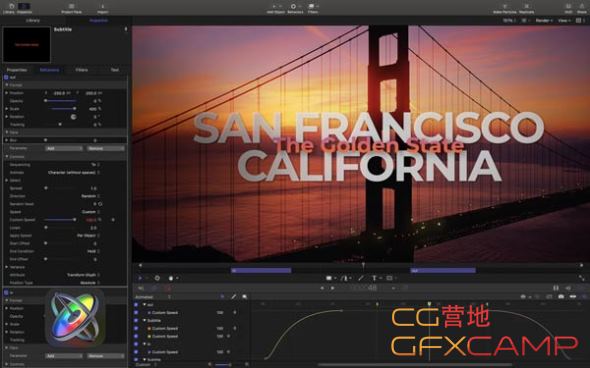Open the Filters toolbar icon
Viewport: 590px width, 368px height.
pos(312,8)
